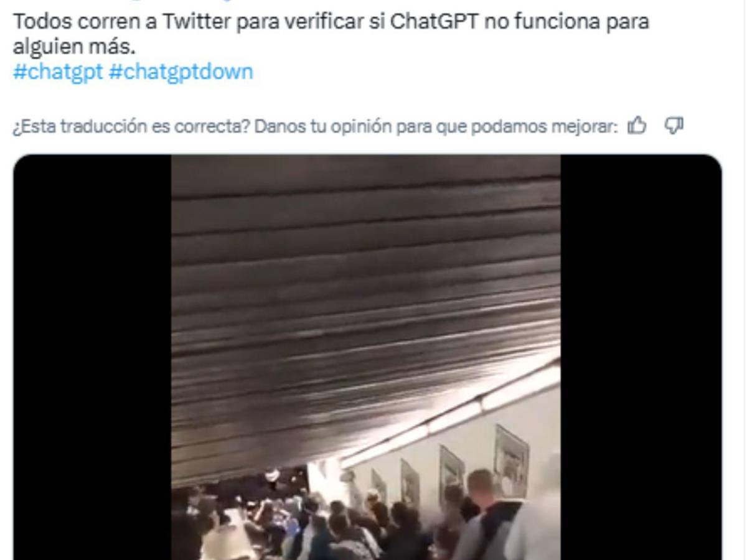Open the #chatgpt hashtag link

point(58,72)
